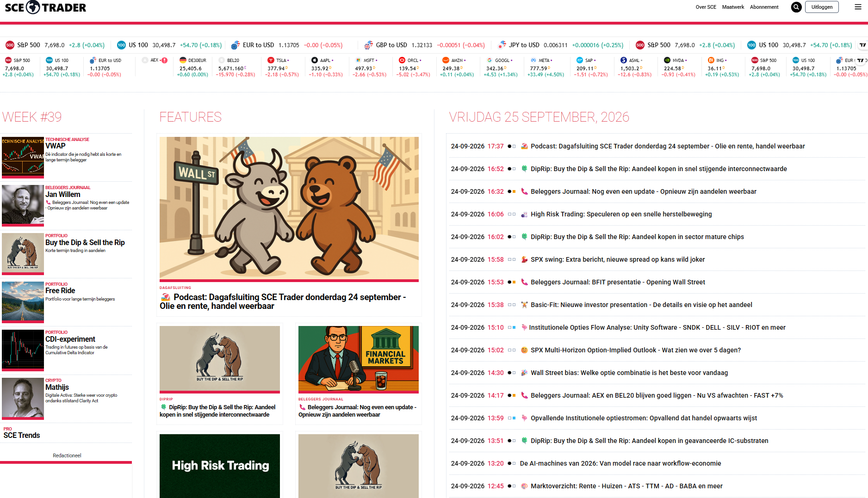The image size is (868, 498).
Task: Click S&P 500 value 7,698.0 in top ticker
Action: pos(55,45)
